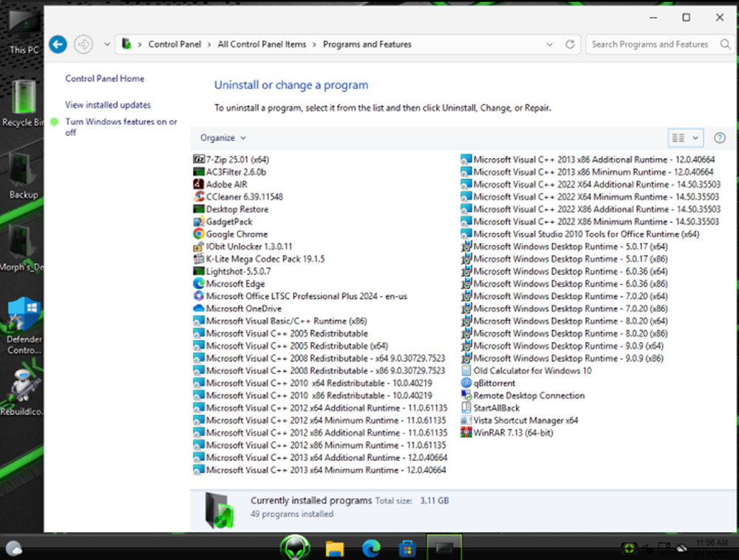Open the help question mark icon
This screenshot has width=739, height=560.
[720, 138]
